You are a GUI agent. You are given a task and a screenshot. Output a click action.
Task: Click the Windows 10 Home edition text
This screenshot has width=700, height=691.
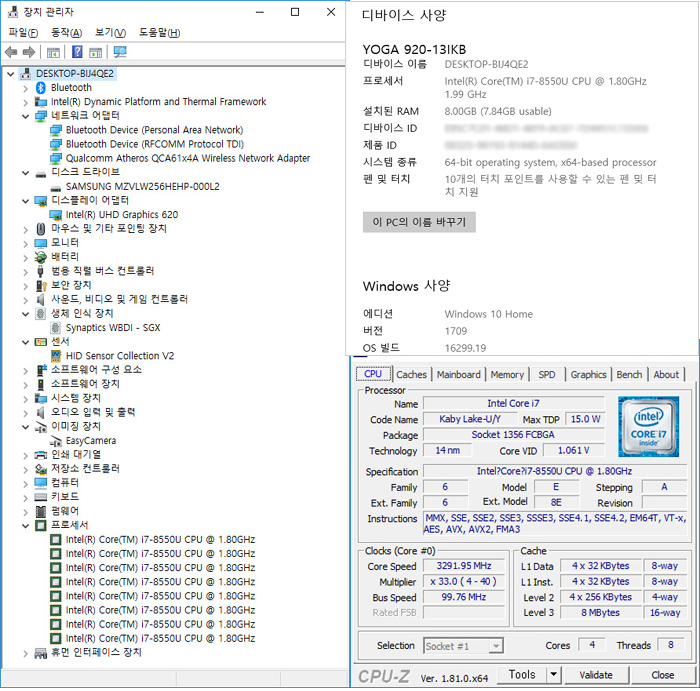(488, 314)
